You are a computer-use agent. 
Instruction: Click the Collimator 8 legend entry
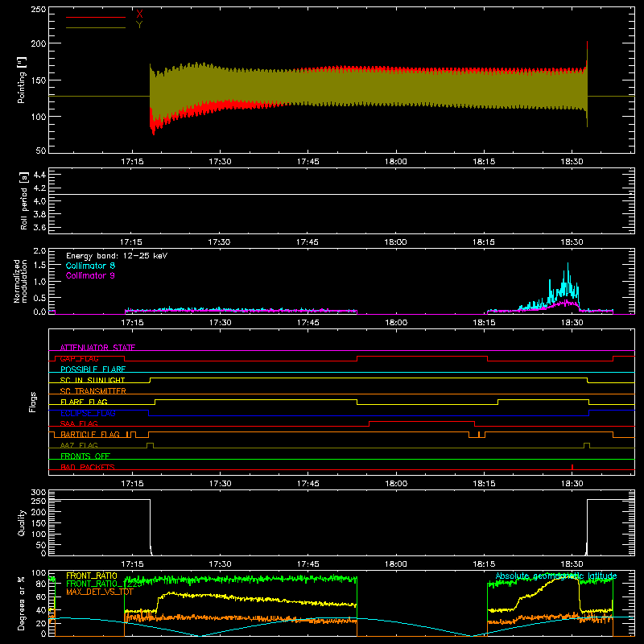point(90,266)
